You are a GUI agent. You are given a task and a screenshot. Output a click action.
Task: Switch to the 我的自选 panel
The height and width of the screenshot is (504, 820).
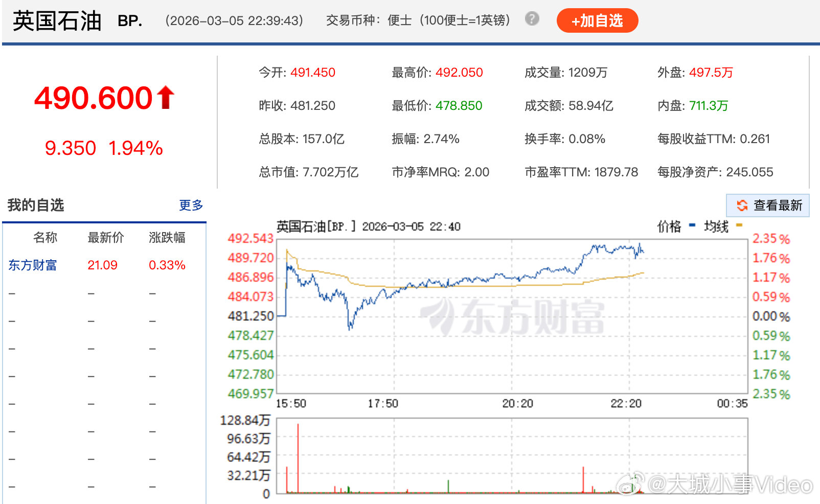36,205
